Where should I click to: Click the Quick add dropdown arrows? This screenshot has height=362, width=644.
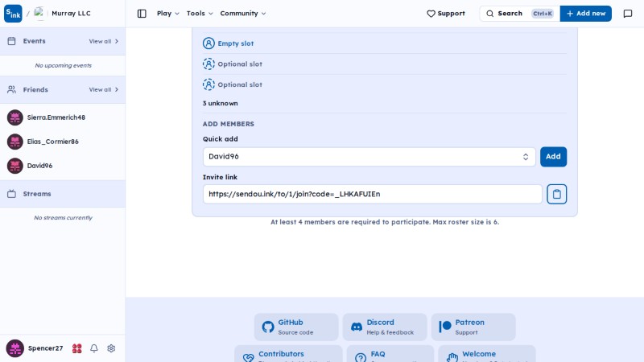526,157
